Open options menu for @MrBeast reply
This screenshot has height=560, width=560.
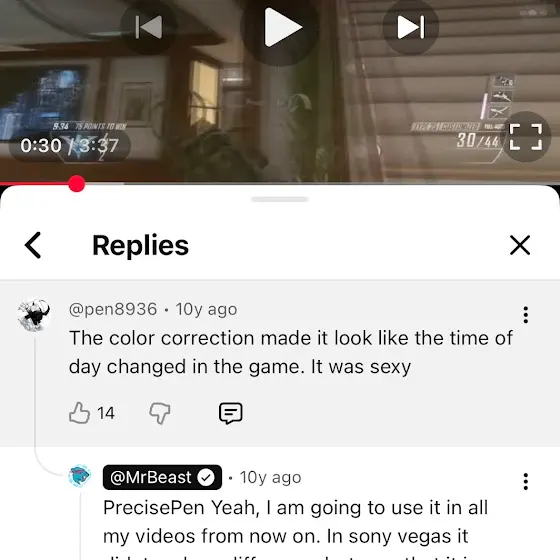pyautogui.click(x=525, y=481)
